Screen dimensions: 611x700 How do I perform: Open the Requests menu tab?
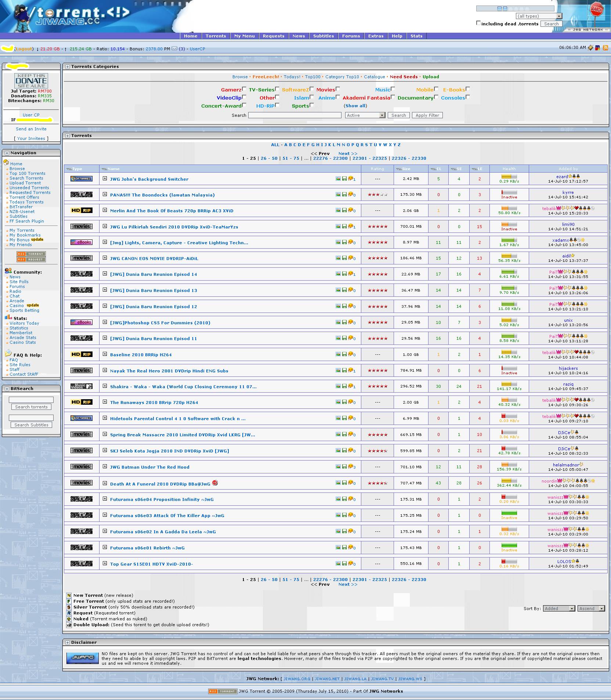pos(274,36)
